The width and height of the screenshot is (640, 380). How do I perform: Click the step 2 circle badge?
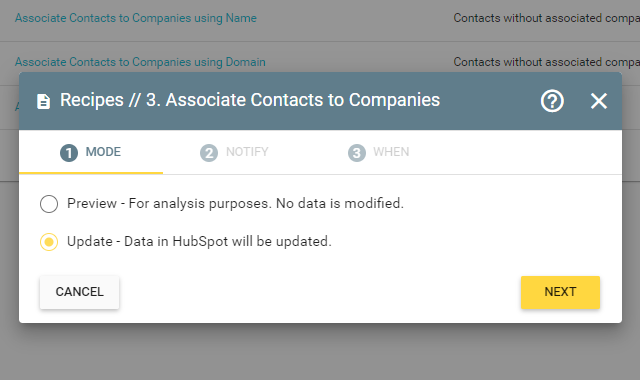pyautogui.click(x=209, y=153)
